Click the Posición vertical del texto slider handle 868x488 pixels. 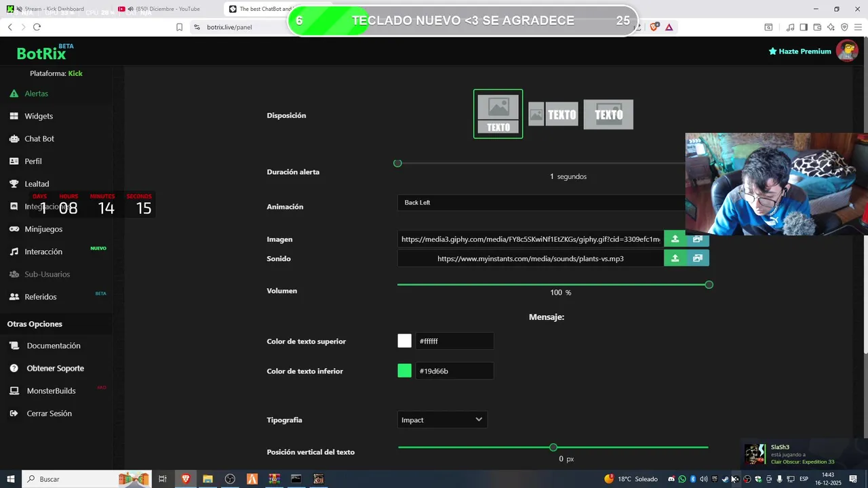[x=553, y=447]
